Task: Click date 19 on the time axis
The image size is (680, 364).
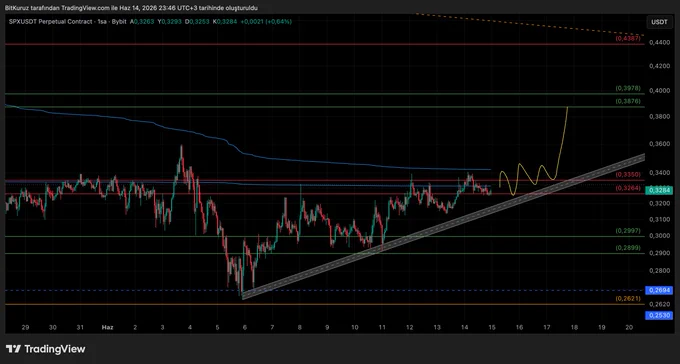Action: click(x=602, y=328)
